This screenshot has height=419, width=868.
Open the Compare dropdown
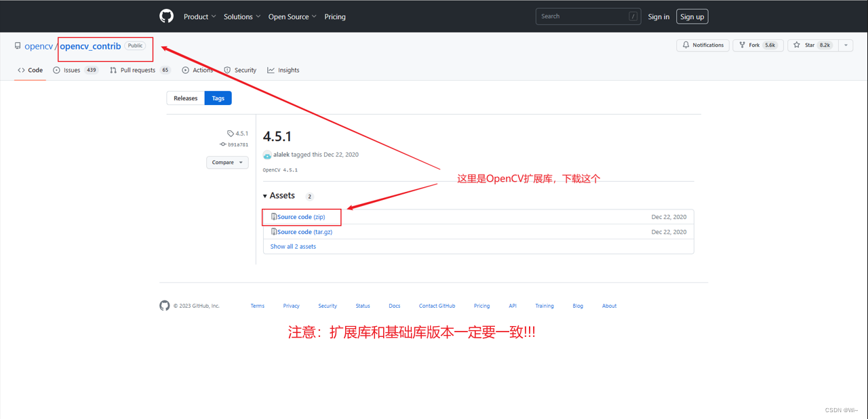(227, 162)
